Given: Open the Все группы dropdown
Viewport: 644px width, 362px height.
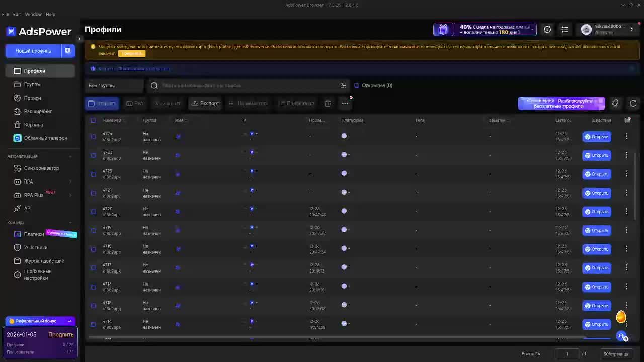Looking at the screenshot, I should pos(114,86).
